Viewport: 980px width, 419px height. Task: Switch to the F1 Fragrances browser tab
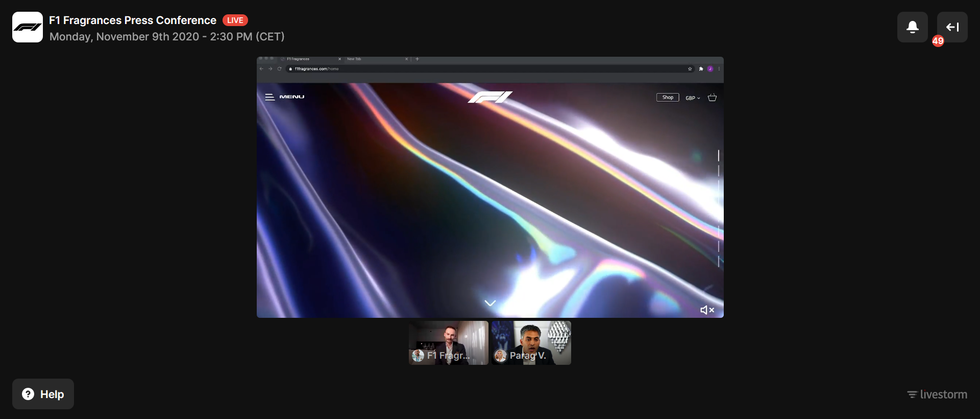point(310,59)
